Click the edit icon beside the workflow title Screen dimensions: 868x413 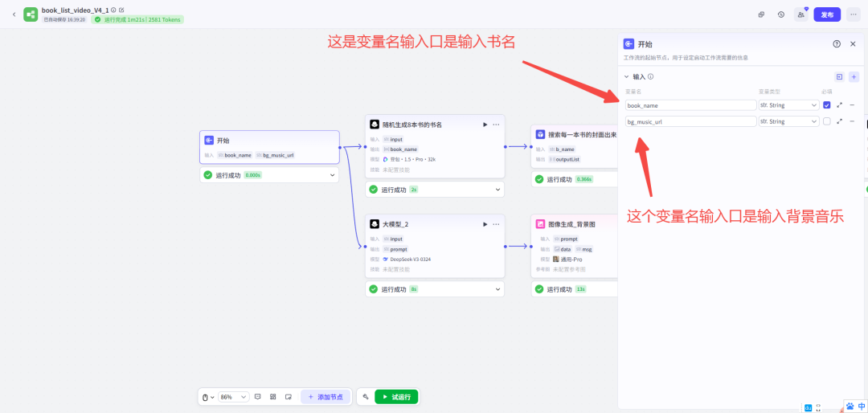click(121, 10)
